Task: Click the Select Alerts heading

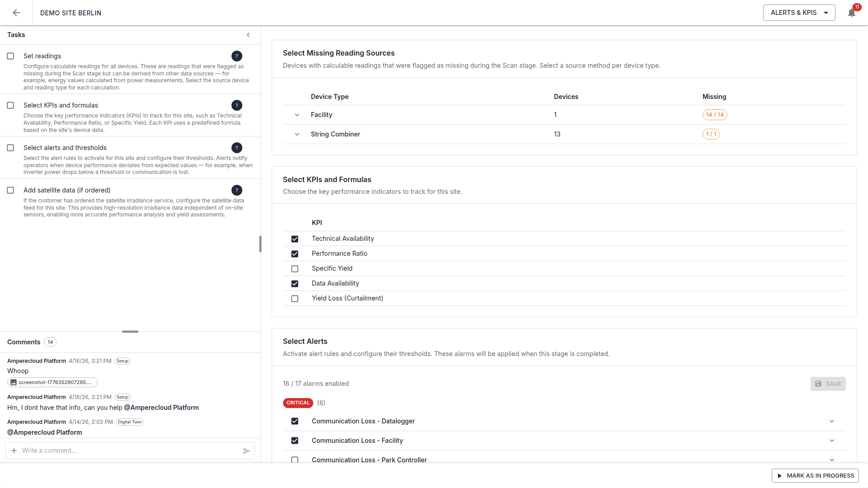Action: pos(305,341)
